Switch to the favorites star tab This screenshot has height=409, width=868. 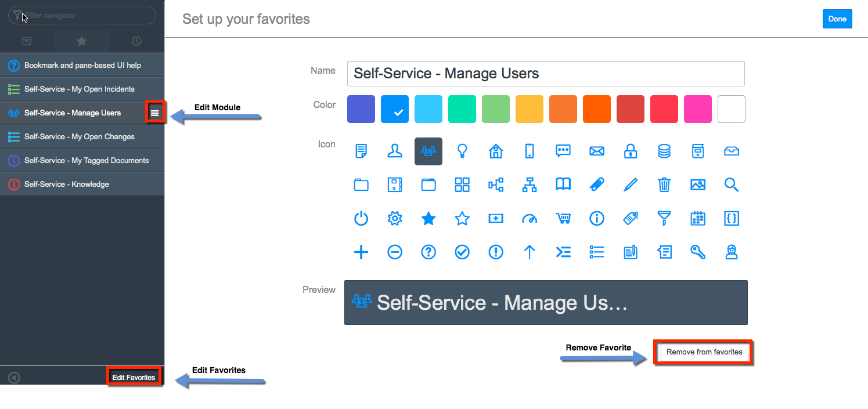click(82, 41)
